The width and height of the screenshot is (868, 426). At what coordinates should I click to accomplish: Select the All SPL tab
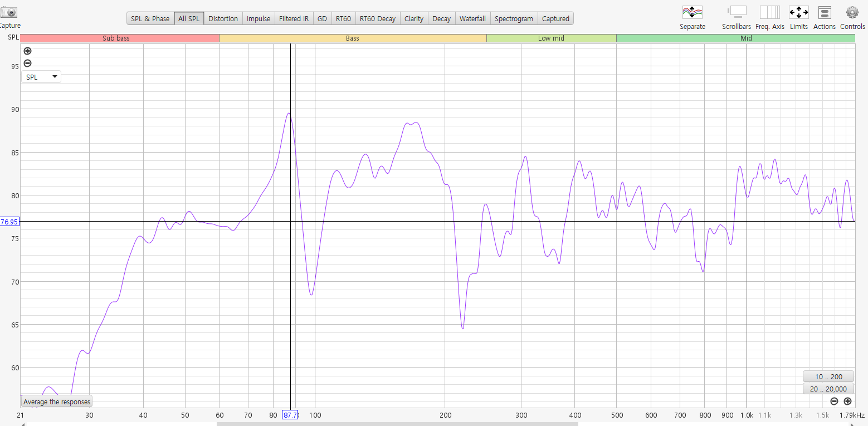pos(189,18)
